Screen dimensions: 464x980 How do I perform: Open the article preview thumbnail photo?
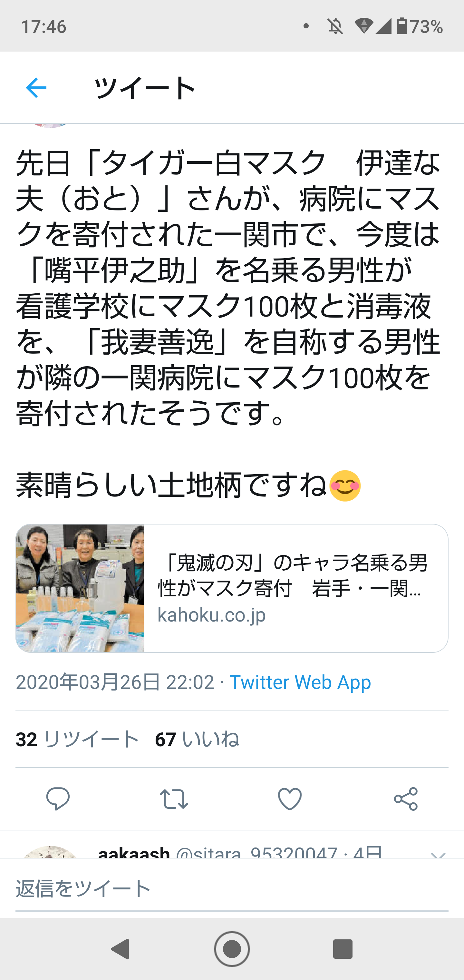pyautogui.click(x=80, y=588)
